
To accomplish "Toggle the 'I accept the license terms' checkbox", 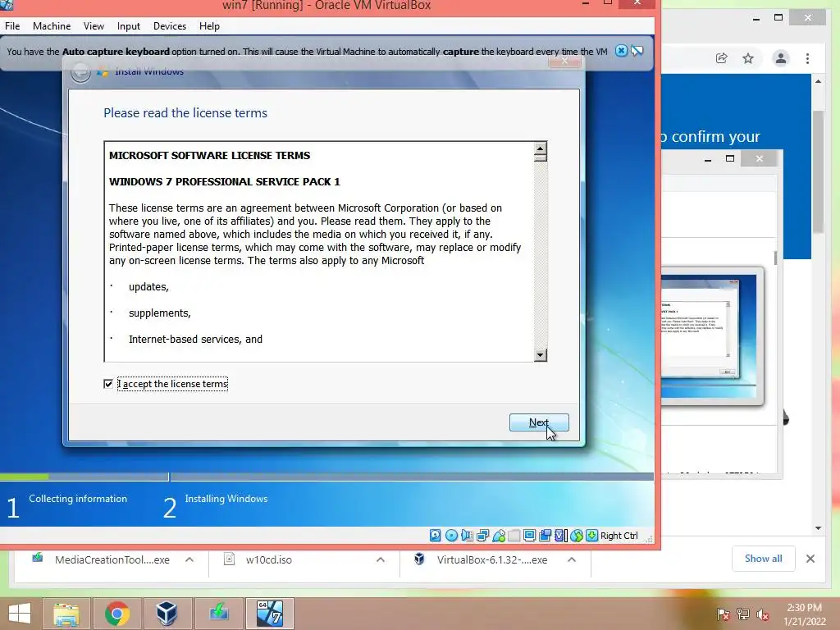I will point(108,384).
